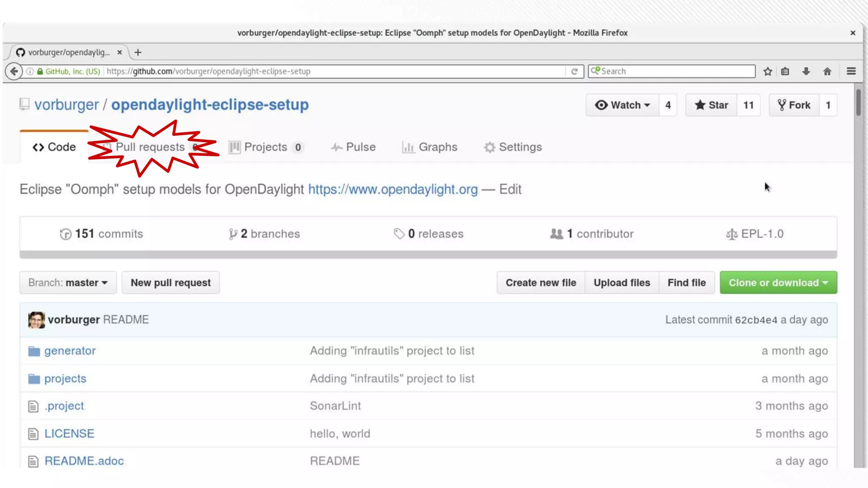Open the Watch notifications dropdown

tap(622, 105)
